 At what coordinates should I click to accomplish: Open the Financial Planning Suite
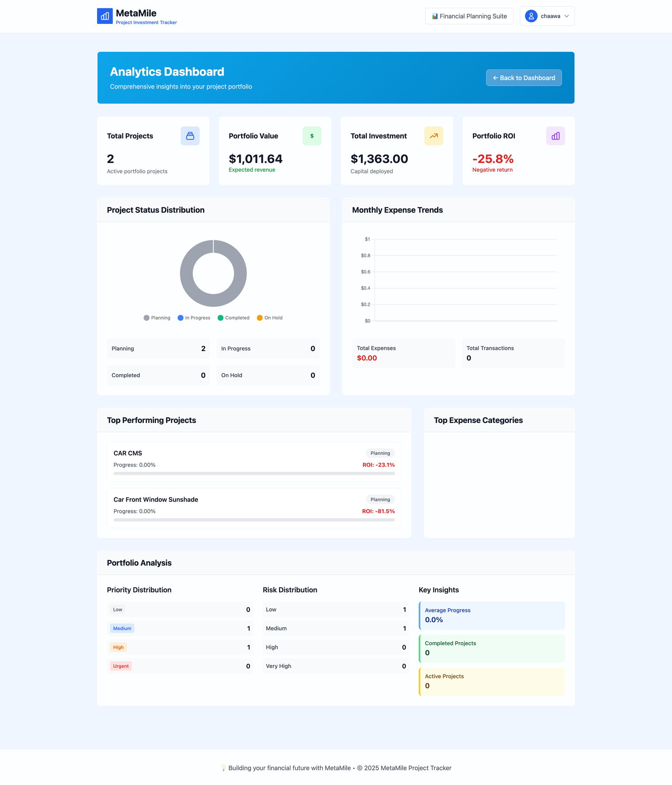coord(469,16)
